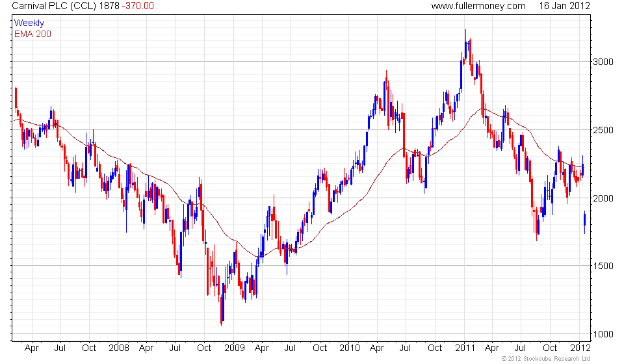
Task: Click the date 16 Jan 2012
Action: tap(564, 6)
